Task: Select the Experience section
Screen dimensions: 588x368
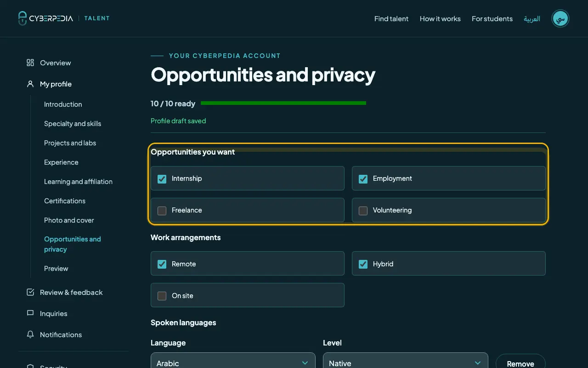Action: click(61, 162)
